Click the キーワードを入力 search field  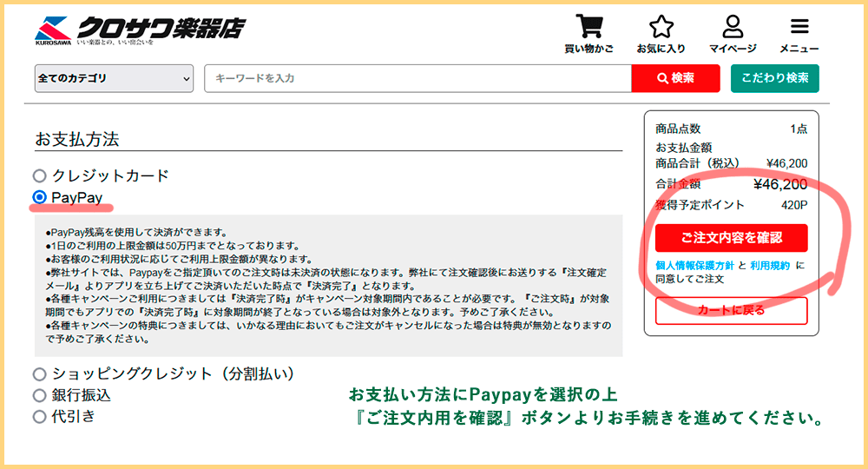pos(417,78)
